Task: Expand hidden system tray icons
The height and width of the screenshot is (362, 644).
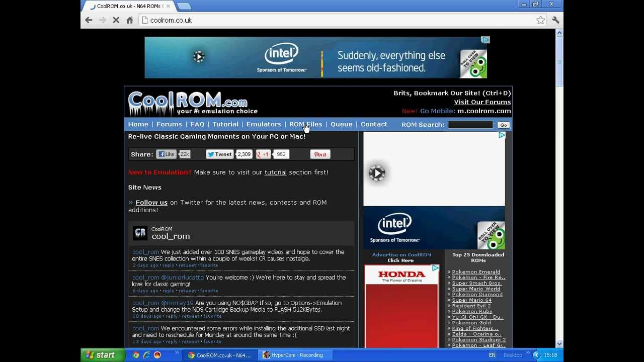Action: [536, 355]
